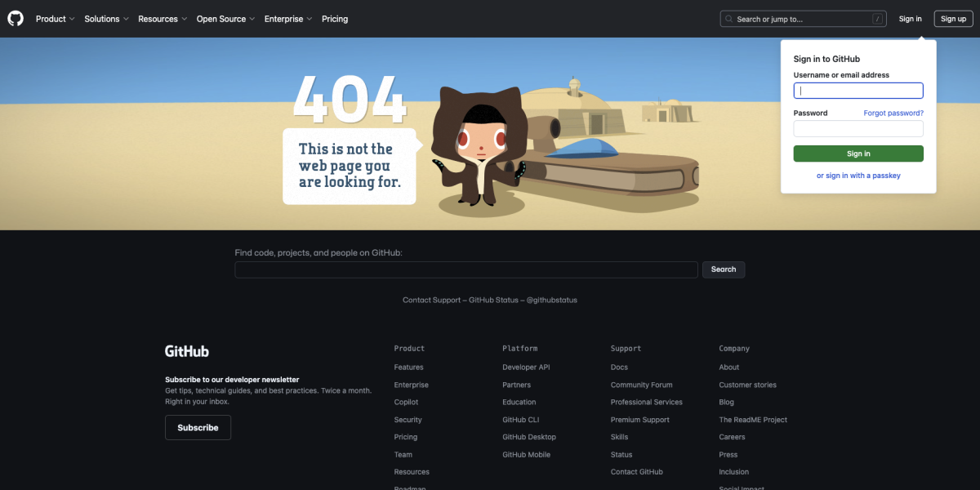980x490 pixels.
Task: Click Sign in in the top bar
Action: click(910, 19)
